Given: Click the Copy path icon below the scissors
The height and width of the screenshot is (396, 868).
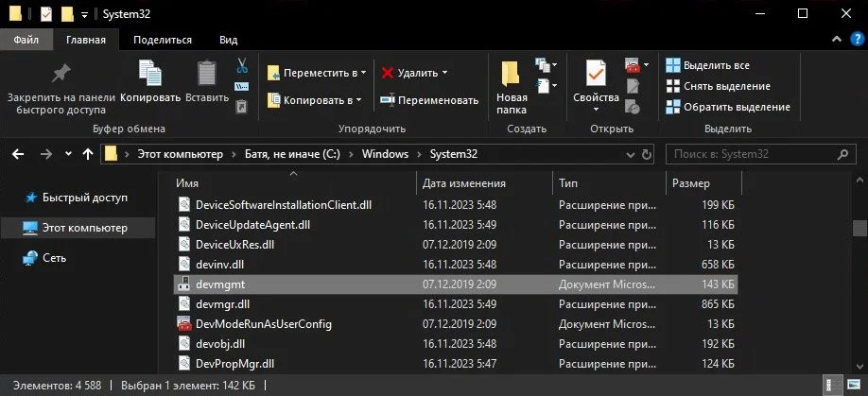Looking at the screenshot, I should point(242,86).
